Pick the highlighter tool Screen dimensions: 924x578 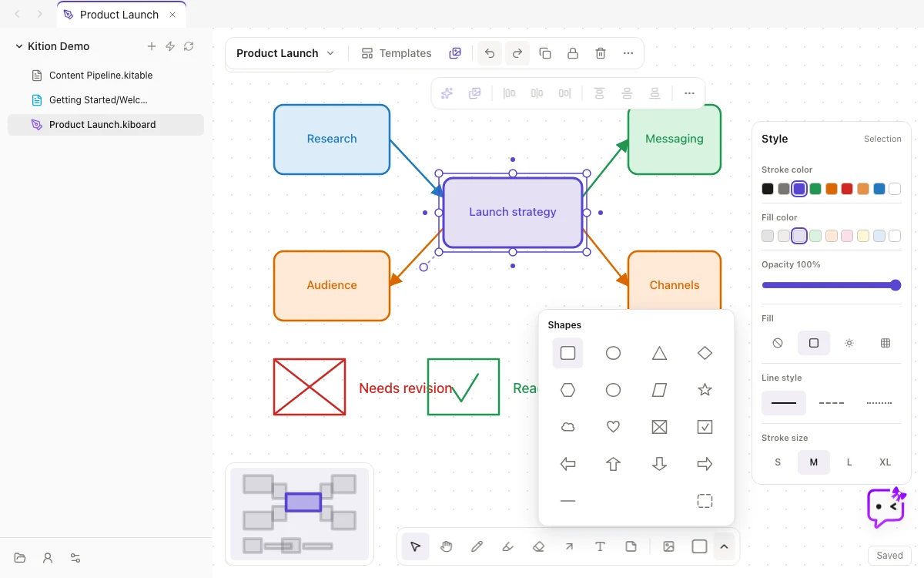click(x=507, y=546)
